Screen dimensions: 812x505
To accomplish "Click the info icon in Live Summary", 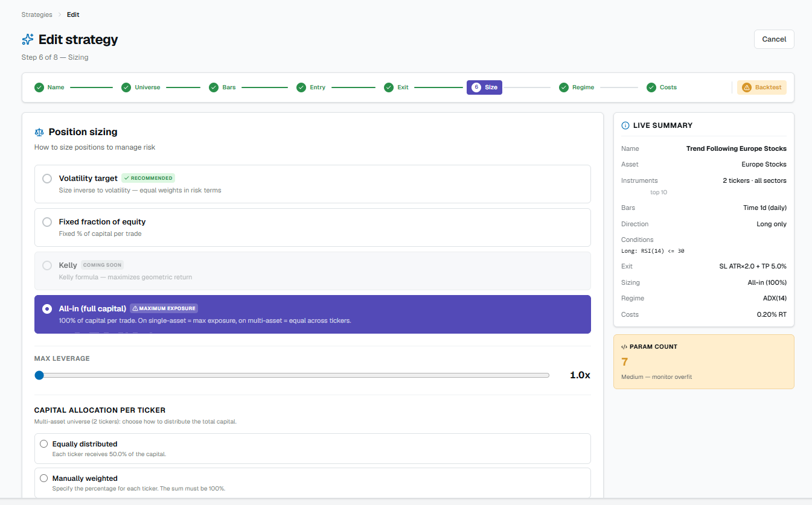I will (625, 125).
